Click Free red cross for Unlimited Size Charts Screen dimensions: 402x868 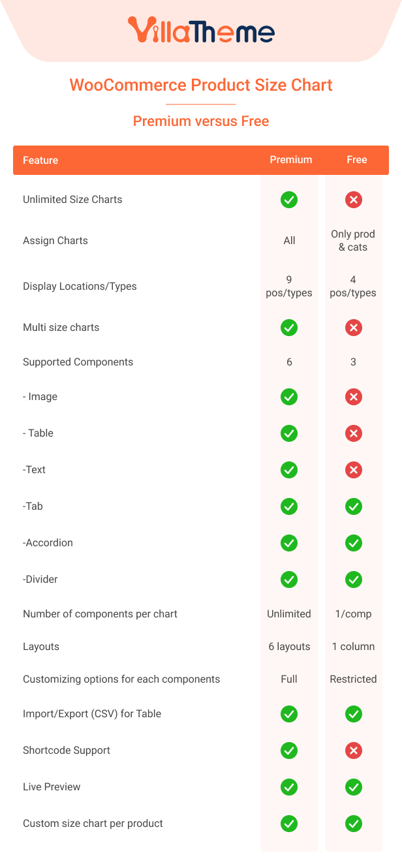(354, 200)
